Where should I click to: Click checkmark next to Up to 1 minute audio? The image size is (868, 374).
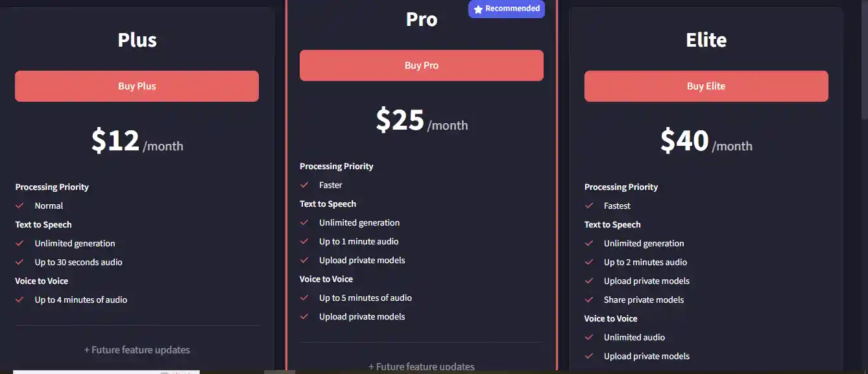tap(304, 241)
